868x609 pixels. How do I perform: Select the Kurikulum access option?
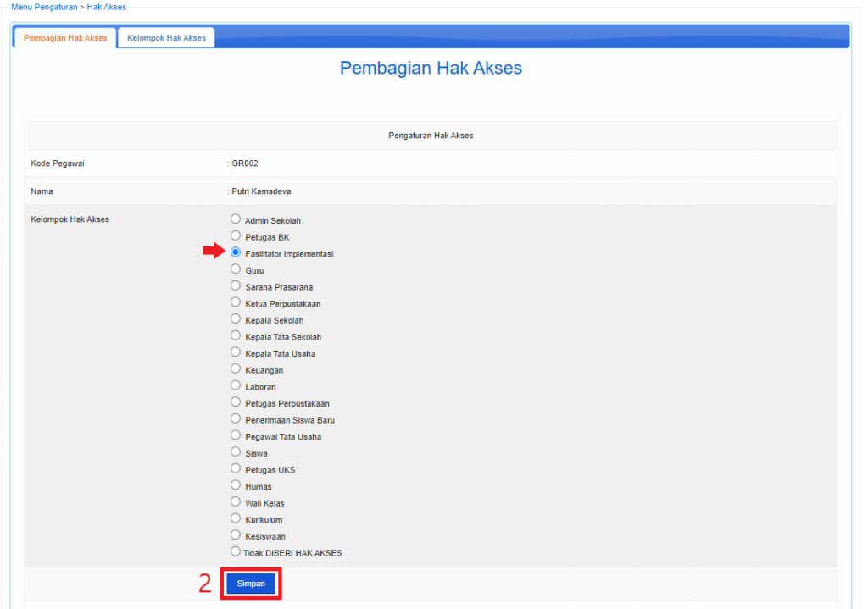(x=235, y=519)
